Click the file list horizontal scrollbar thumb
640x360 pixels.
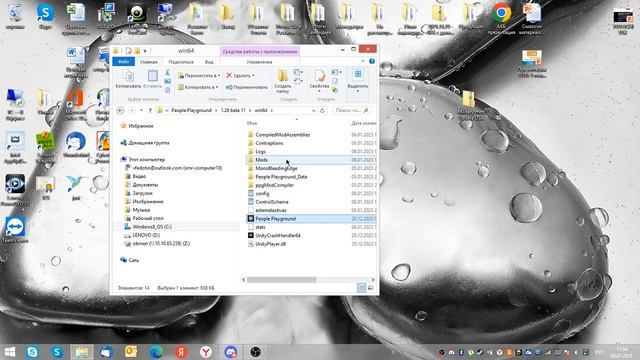[282, 280]
